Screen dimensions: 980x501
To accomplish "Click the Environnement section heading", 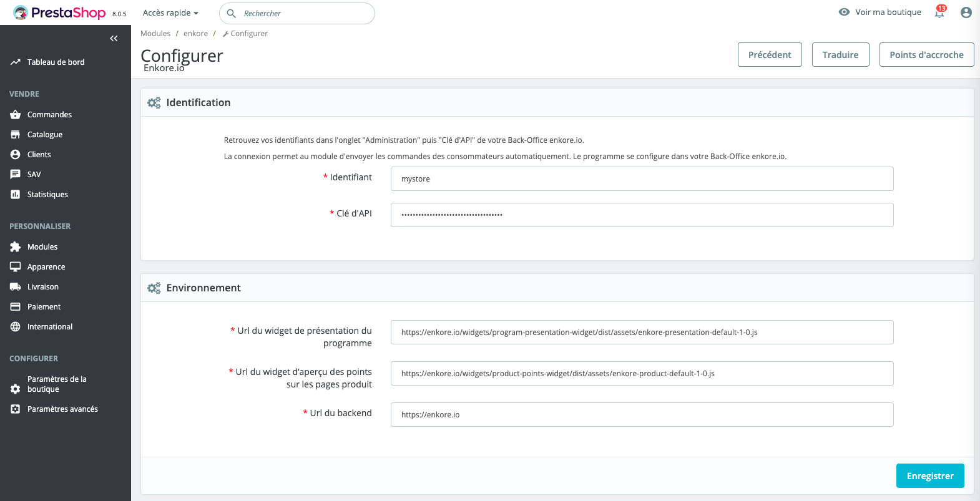I will (203, 288).
